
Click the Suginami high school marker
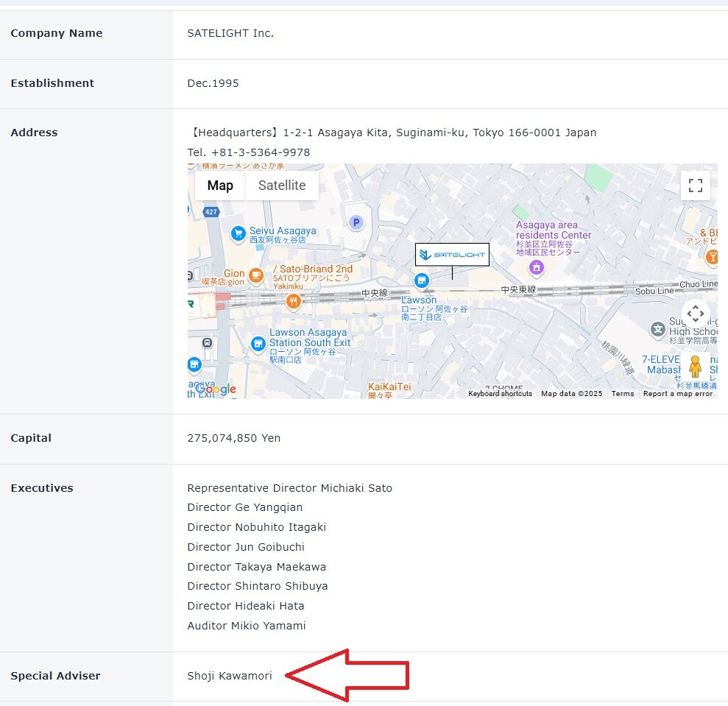pos(658,329)
